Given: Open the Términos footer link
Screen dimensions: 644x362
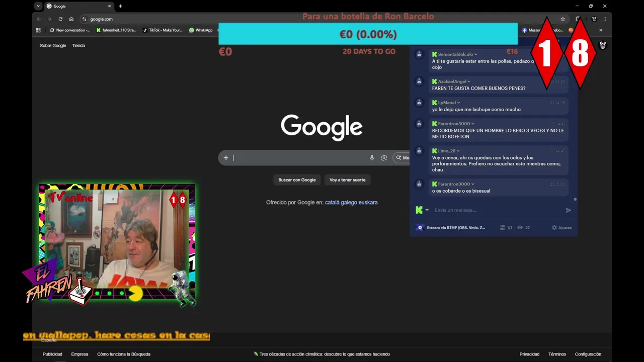Looking at the screenshot, I should pyautogui.click(x=557, y=354).
